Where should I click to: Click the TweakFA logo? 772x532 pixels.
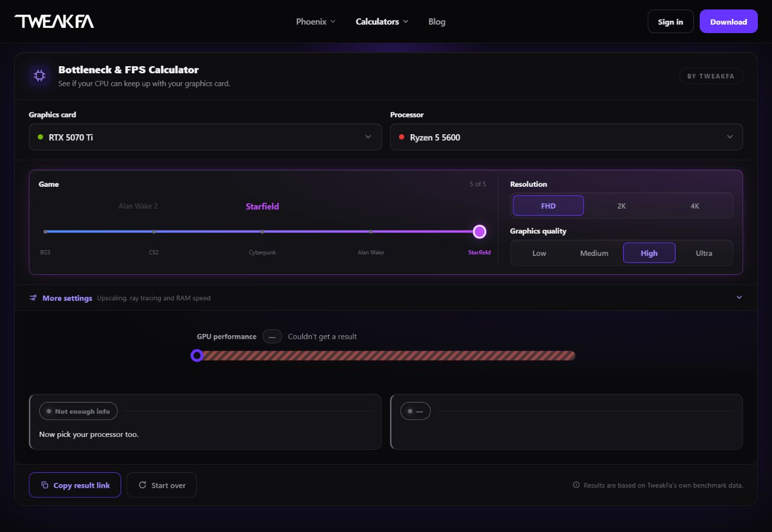pos(54,22)
